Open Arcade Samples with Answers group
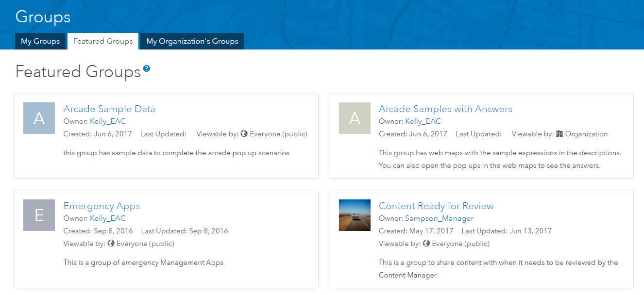This screenshot has width=644, height=295. click(x=445, y=109)
